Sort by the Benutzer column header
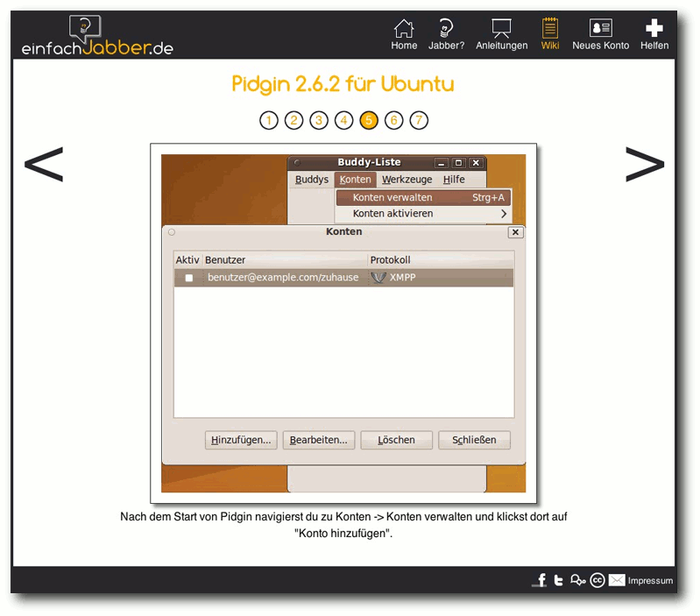Viewport: 700px width, 616px height. [x=286, y=259]
